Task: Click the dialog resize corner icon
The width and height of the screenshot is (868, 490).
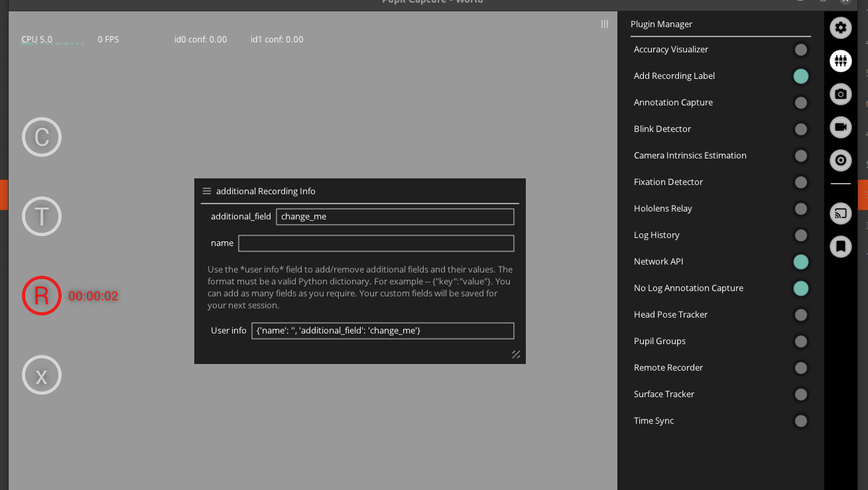Action: click(516, 354)
